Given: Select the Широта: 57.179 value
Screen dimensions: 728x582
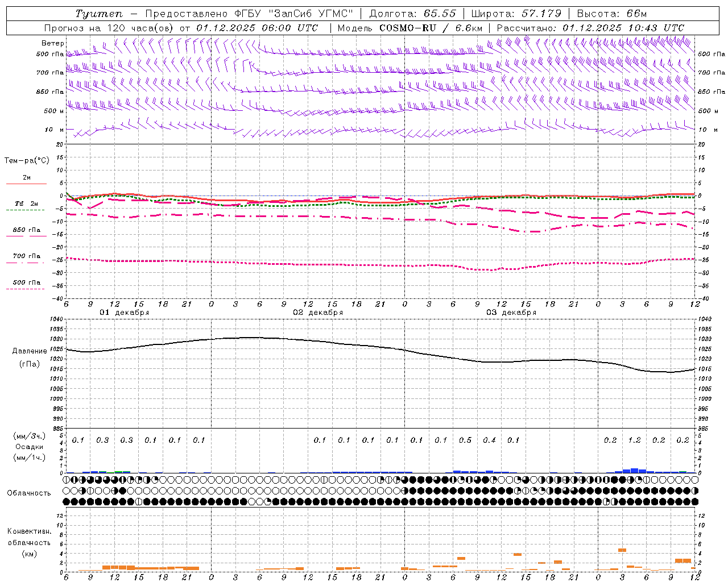Looking at the screenshot, I should (516, 14).
